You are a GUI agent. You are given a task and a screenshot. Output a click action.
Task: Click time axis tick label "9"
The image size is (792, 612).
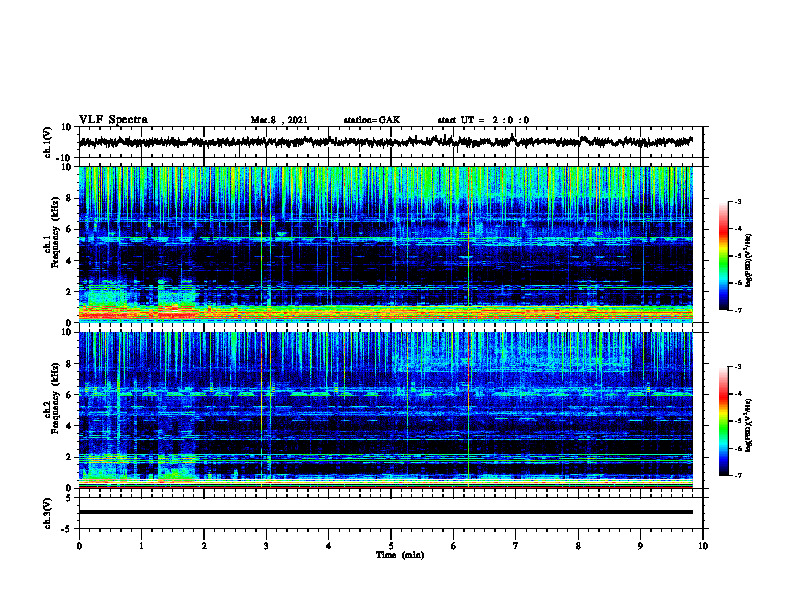point(640,546)
